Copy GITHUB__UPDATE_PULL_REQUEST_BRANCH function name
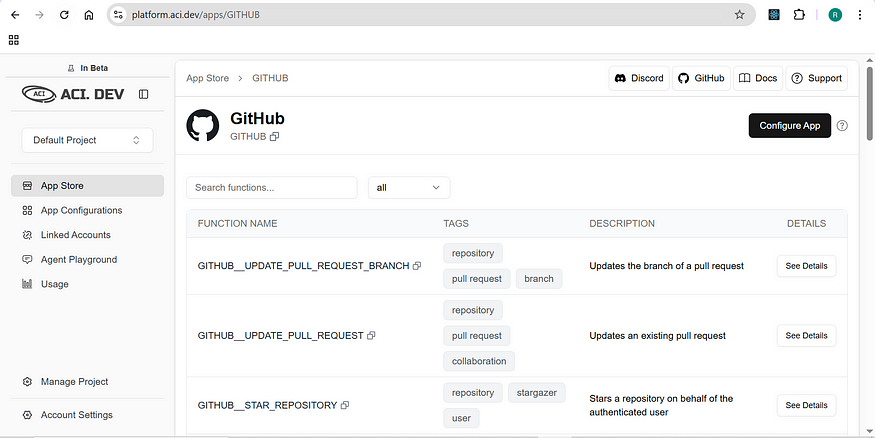 (x=417, y=266)
